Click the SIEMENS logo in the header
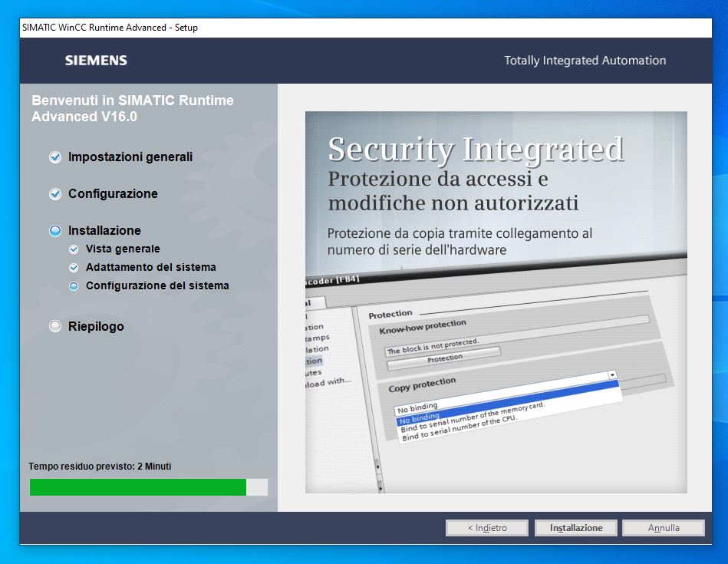The height and width of the screenshot is (564, 728). point(96,61)
